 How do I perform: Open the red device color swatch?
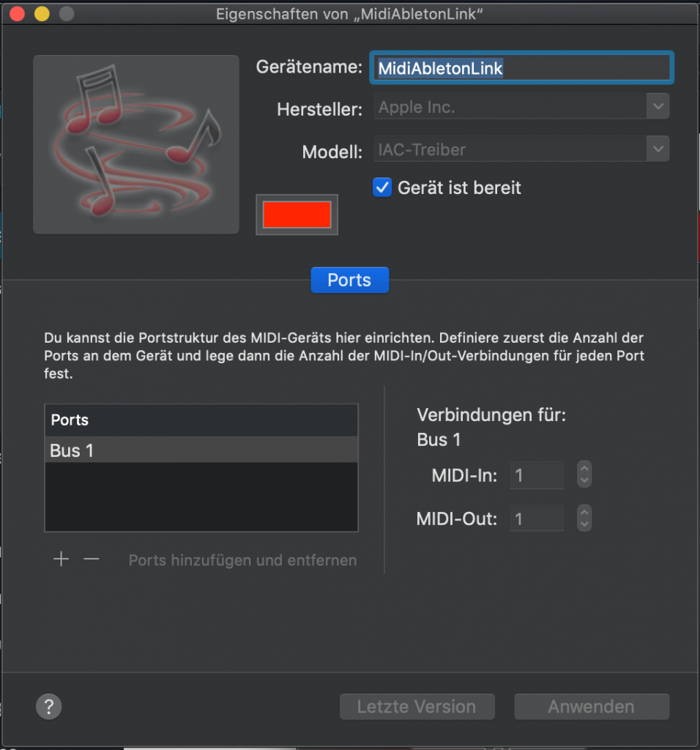pos(297,215)
